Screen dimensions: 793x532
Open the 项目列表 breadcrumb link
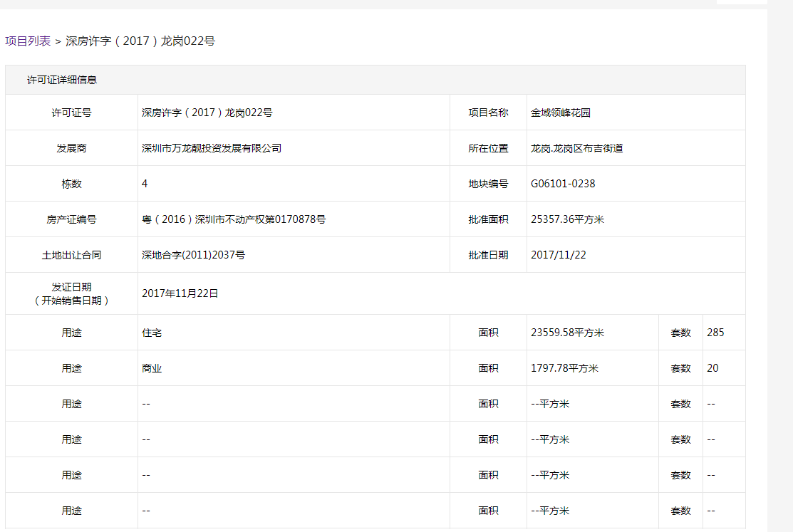28,41
